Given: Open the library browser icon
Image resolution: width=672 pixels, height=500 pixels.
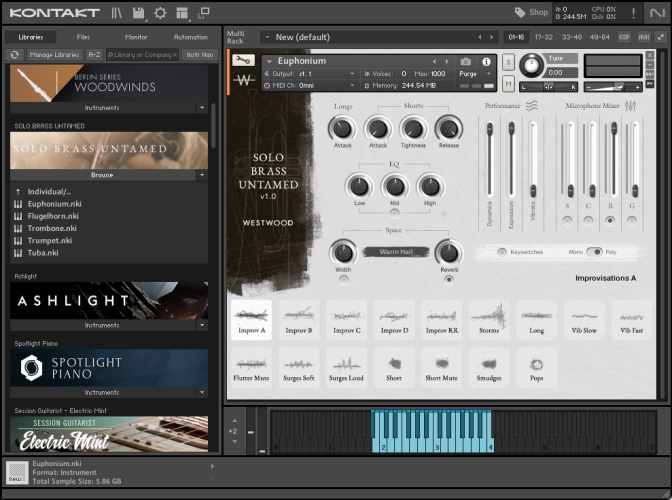Looking at the screenshot, I should [x=117, y=13].
